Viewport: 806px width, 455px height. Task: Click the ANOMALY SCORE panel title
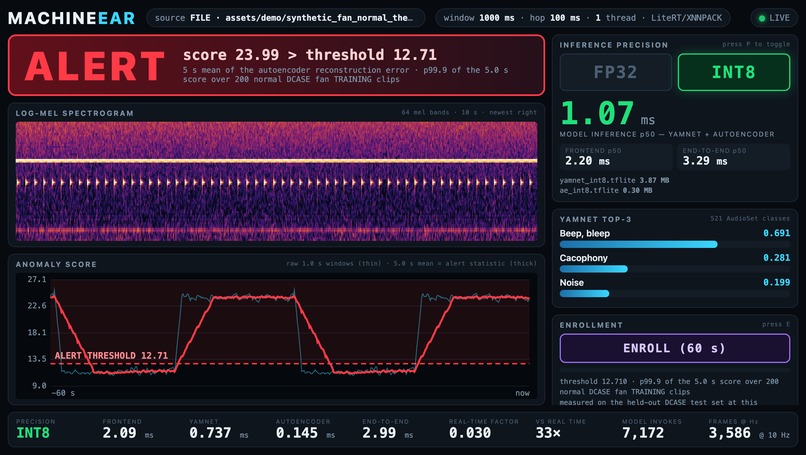pos(56,264)
